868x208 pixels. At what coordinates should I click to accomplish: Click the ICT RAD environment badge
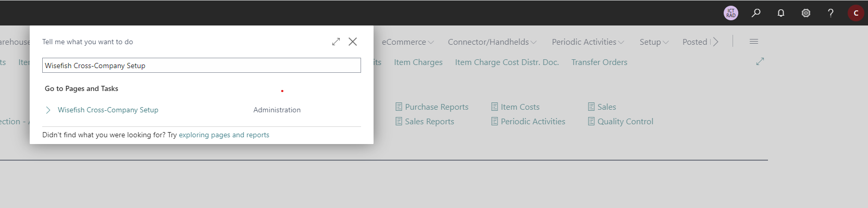tap(731, 13)
